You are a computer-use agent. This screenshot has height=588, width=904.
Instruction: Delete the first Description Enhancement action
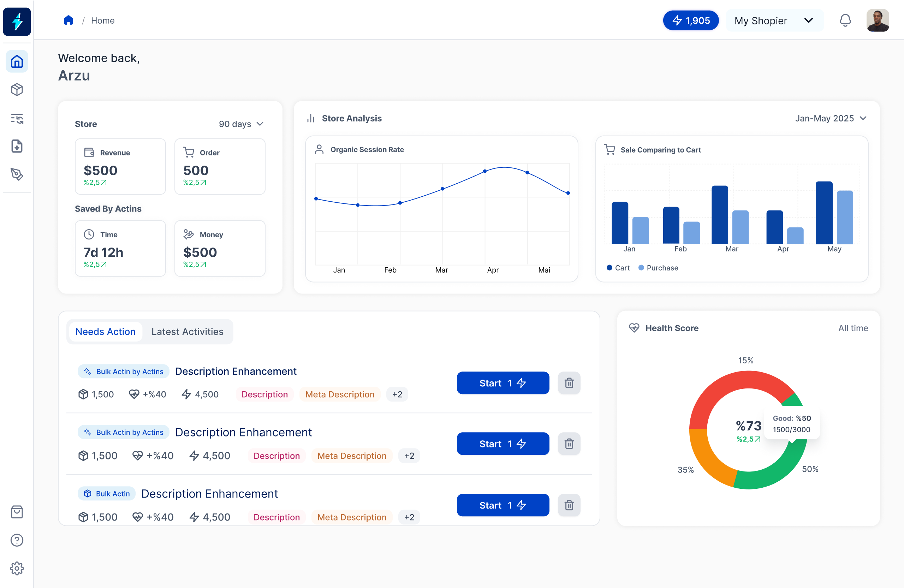pos(569,383)
